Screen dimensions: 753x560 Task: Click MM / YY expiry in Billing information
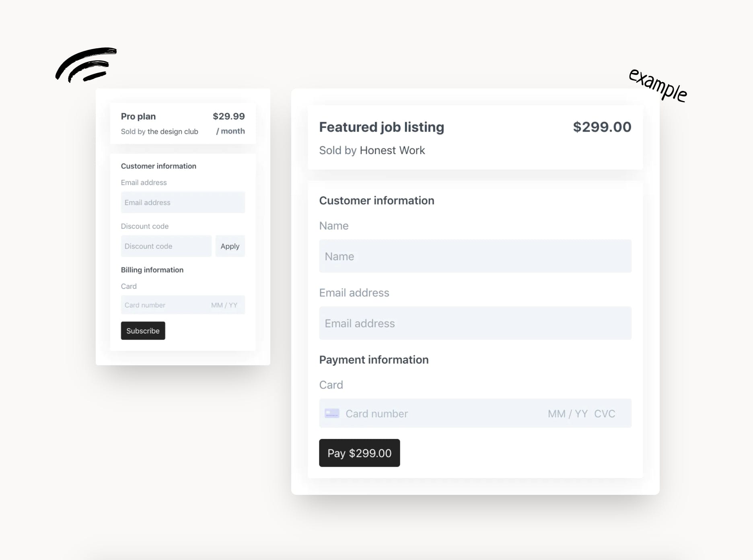click(x=224, y=305)
